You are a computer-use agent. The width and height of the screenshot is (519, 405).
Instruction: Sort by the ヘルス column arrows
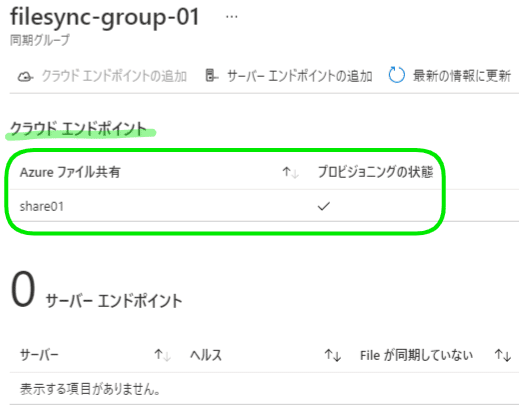333,355
